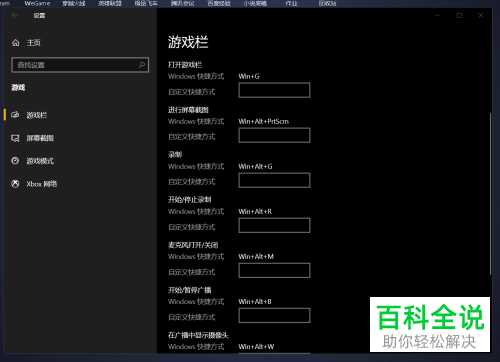Image resolution: width=500 pixels, height=362 pixels.
Task: Click the magnifier icon in the search box
Action: (x=142, y=65)
